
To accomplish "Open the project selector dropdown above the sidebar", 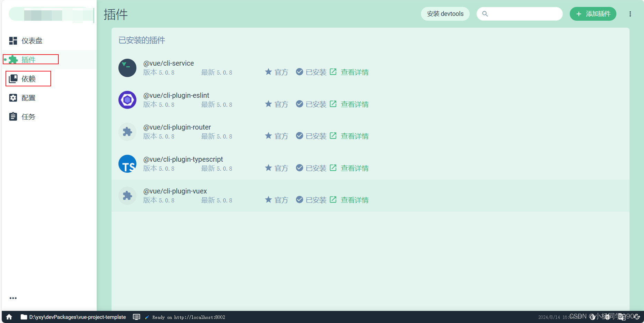I will [x=51, y=15].
